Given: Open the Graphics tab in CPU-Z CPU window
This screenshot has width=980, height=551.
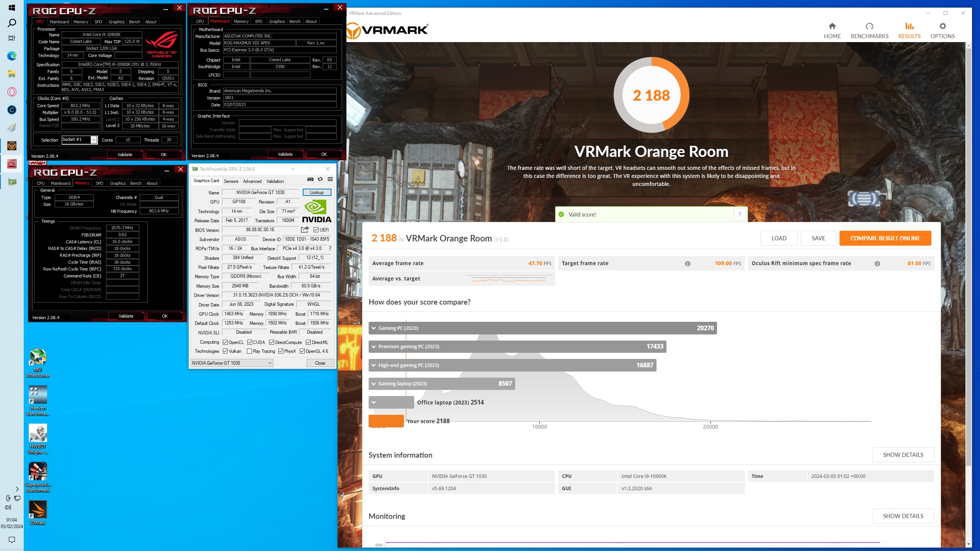Looking at the screenshot, I should pyautogui.click(x=116, y=22).
